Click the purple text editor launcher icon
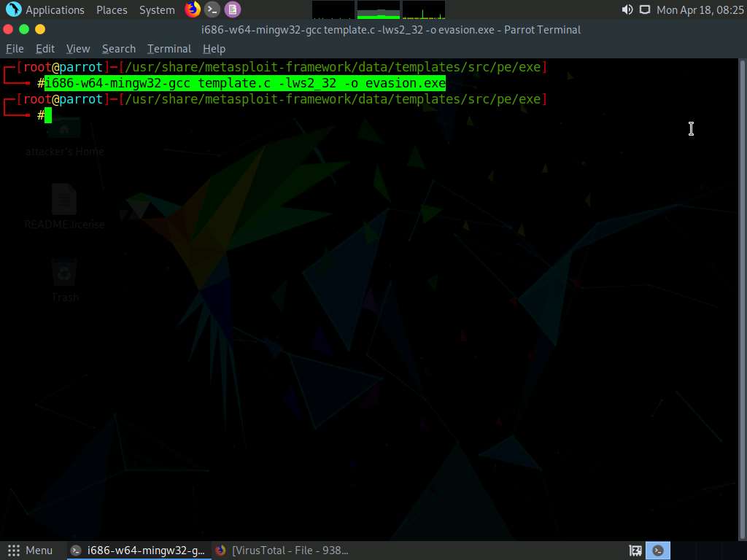The image size is (747, 560). click(x=232, y=9)
